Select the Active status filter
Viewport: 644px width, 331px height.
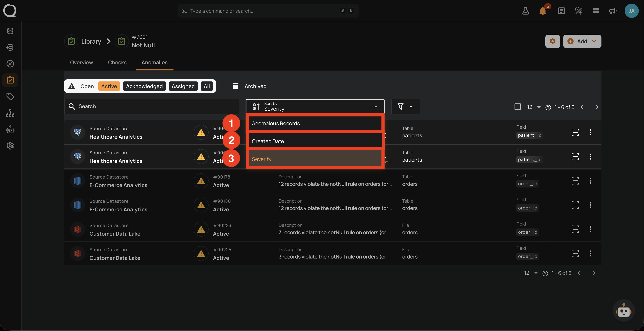coord(109,86)
